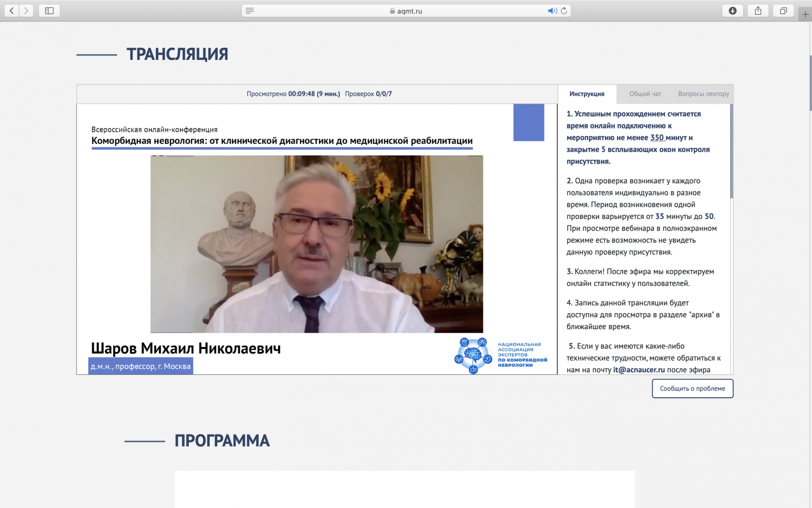Screen dimensions: 812x508
Task: Click the Проверок 0/0/7 counter
Action: tap(368, 94)
